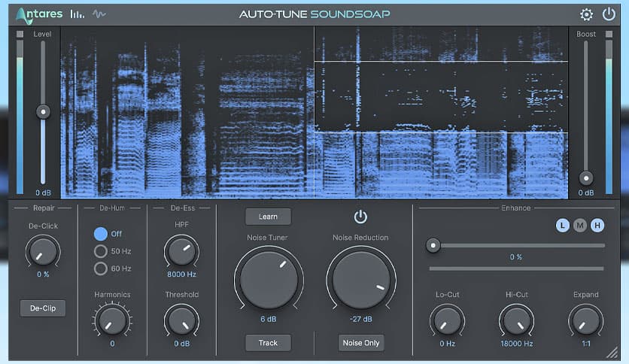Click the Track button
Viewport: 629px width, 364px height.
click(268, 343)
